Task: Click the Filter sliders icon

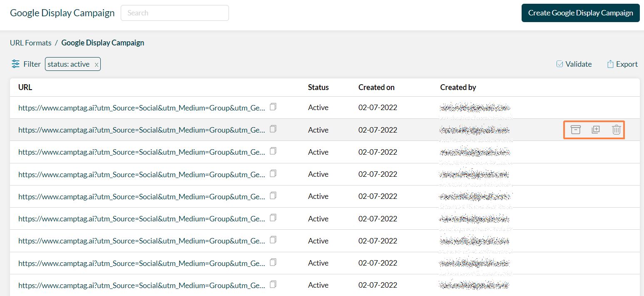Action: click(x=15, y=64)
